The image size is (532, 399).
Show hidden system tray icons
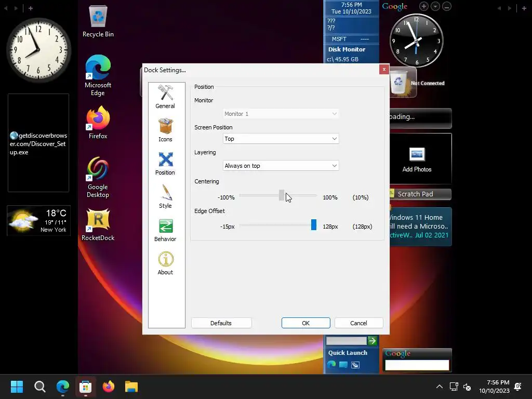click(440, 387)
